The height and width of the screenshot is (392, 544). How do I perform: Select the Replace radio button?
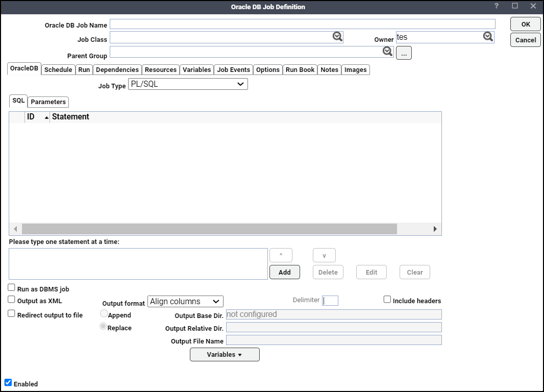[103, 327]
